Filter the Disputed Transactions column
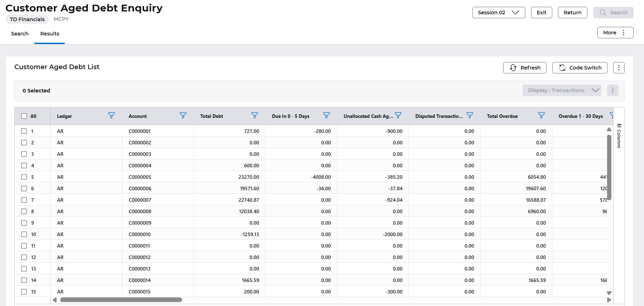The height and width of the screenshot is (306, 644). point(470,115)
